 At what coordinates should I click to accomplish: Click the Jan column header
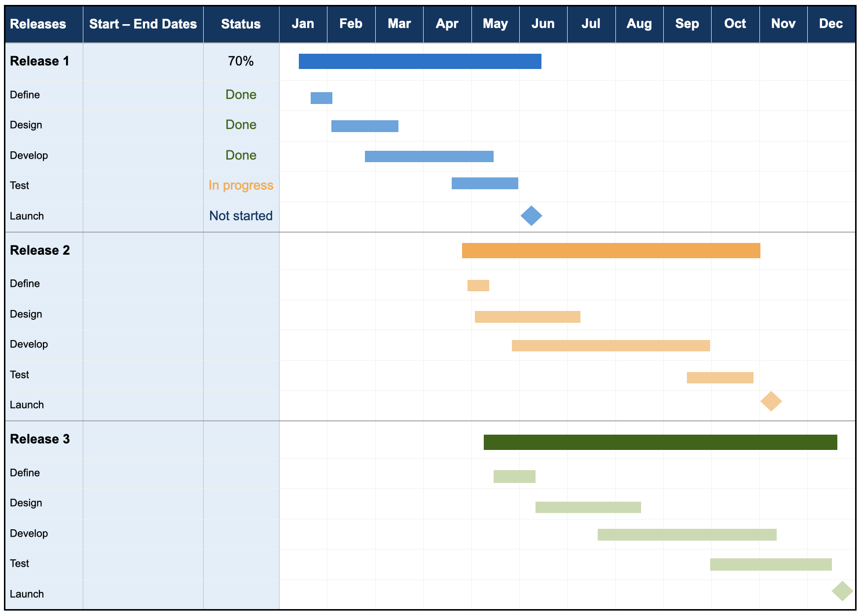(x=303, y=23)
